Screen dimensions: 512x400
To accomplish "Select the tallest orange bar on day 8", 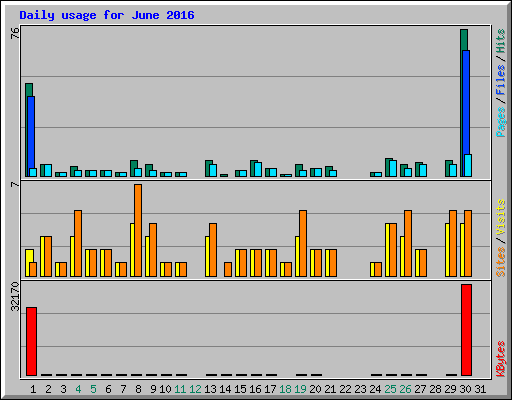I will (138, 230).
